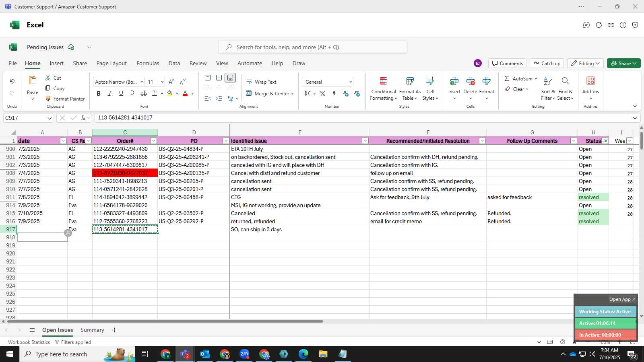Toggle center horizontal alignment
This screenshot has width=644, height=362.
[x=219, y=88]
